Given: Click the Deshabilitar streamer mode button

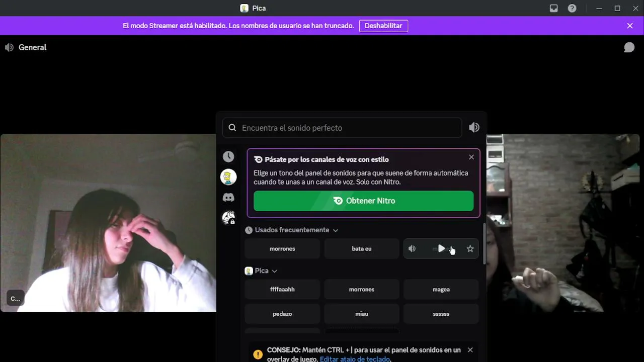Looking at the screenshot, I should (x=383, y=26).
